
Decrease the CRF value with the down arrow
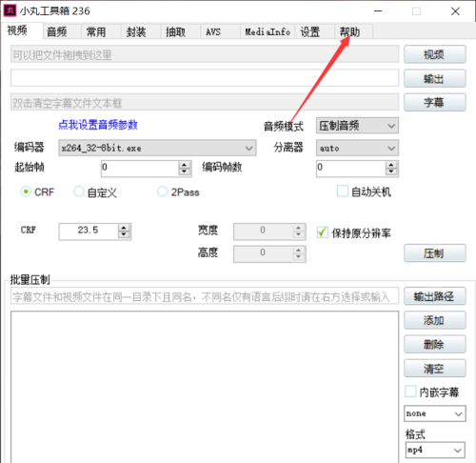pos(124,235)
